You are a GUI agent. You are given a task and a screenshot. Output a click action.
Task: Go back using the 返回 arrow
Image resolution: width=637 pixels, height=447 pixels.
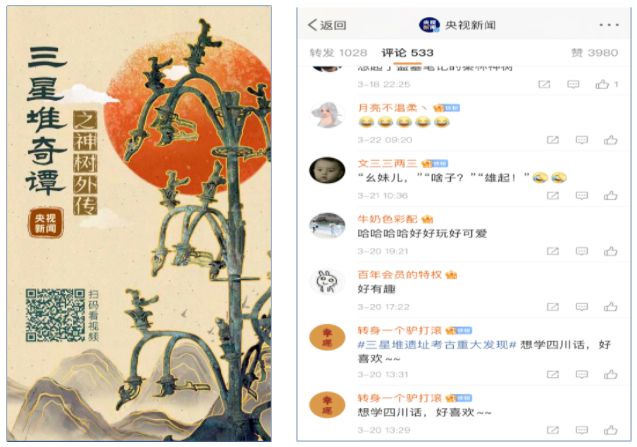point(327,25)
